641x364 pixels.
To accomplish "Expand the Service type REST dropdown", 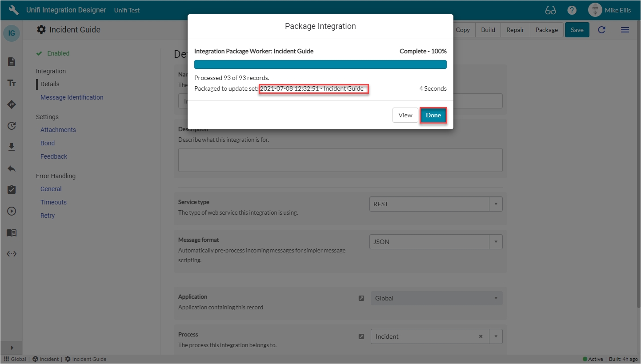I will 496,204.
